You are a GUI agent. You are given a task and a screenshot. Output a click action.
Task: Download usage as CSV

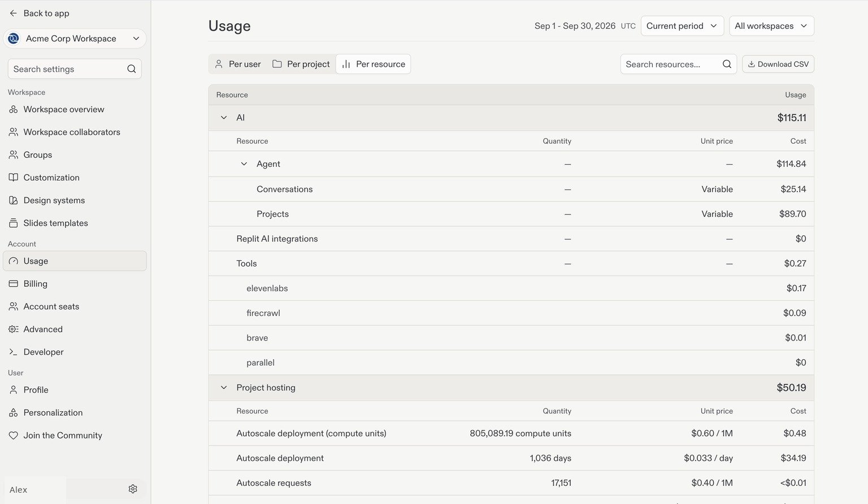pyautogui.click(x=778, y=64)
